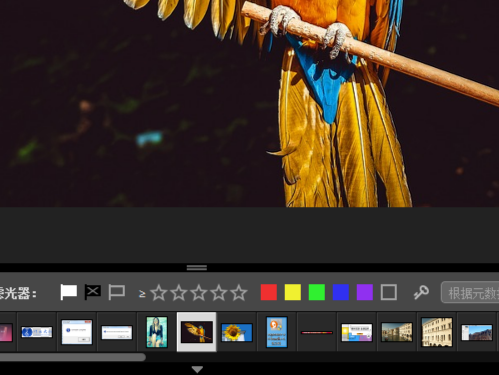499x375 pixels.
Task: Click the metadata filter field 根据元数
Action: click(x=470, y=293)
